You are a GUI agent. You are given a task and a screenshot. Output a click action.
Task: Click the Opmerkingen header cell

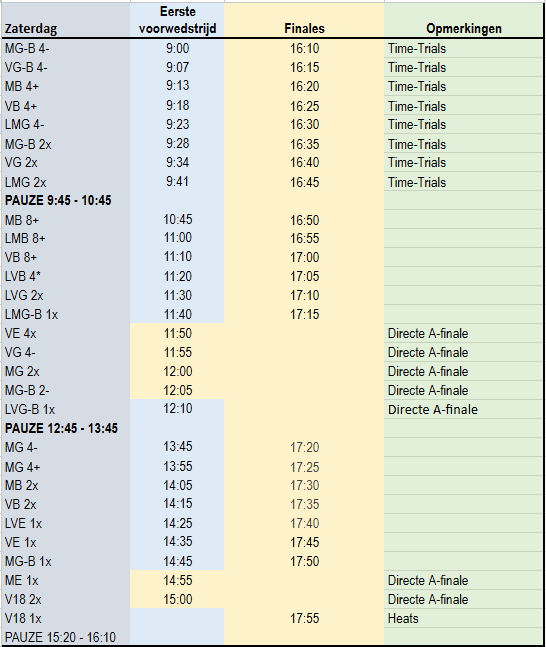tap(463, 20)
